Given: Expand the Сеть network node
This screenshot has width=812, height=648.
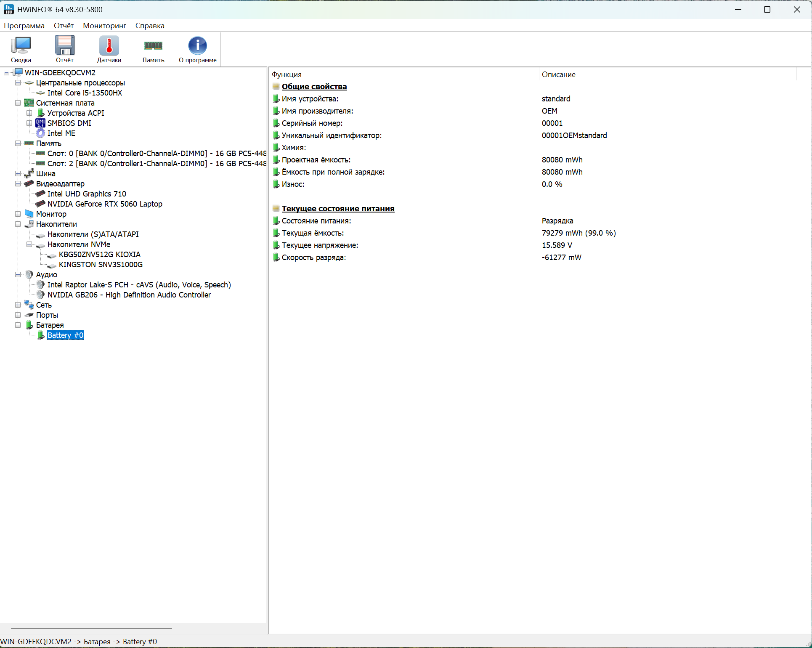Looking at the screenshot, I should [x=18, y=305].
